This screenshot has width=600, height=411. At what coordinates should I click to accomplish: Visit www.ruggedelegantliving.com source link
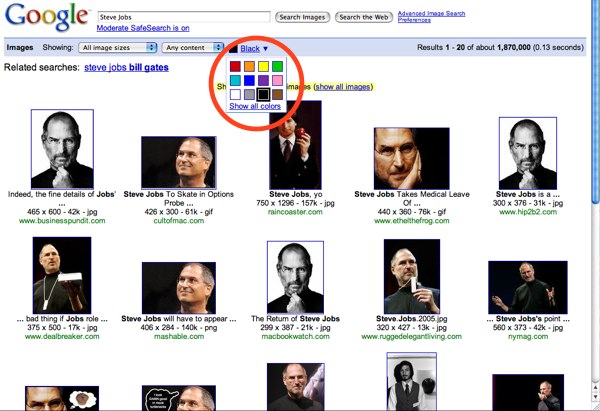411,336
